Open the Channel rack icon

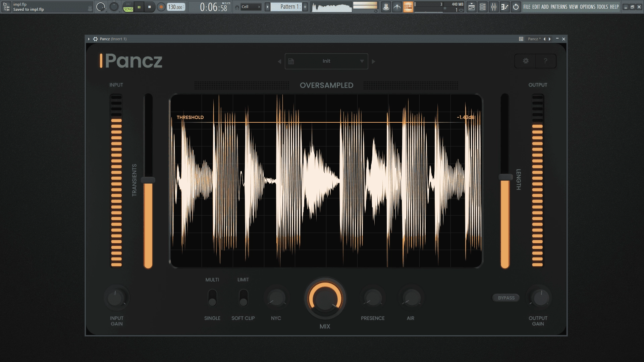pos(482,7)
